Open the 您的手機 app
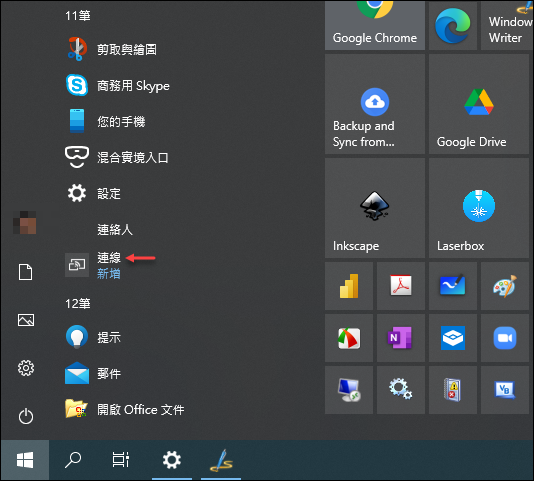The image size is (534, 481). point(105,121)
